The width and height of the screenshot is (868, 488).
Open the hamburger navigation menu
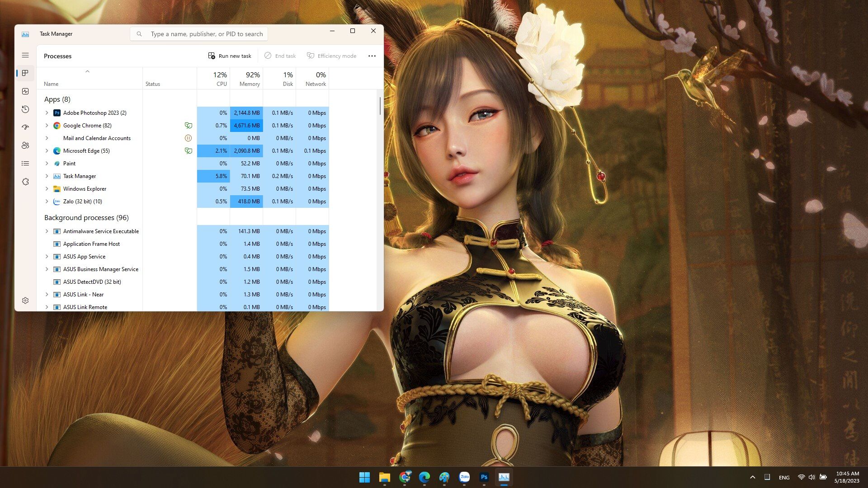(x=25, y=55)
